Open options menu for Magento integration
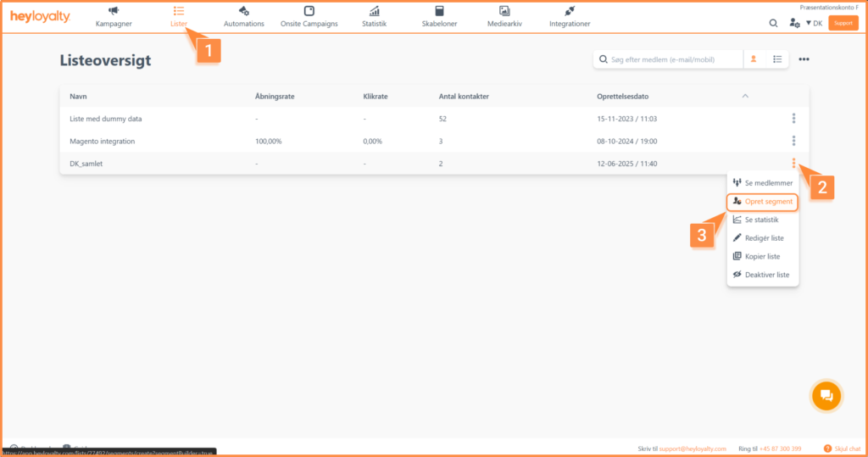 [793, 141]
